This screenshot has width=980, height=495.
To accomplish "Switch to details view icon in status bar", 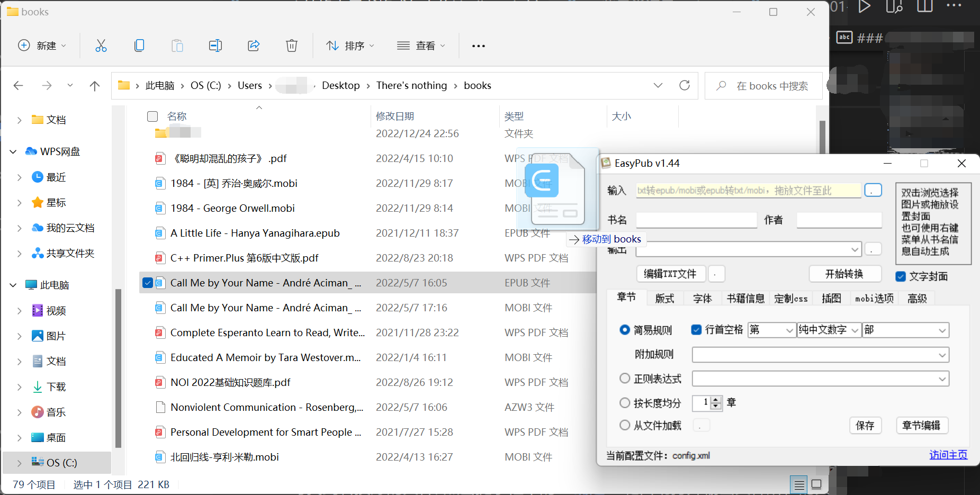I will tap(799, 484).
